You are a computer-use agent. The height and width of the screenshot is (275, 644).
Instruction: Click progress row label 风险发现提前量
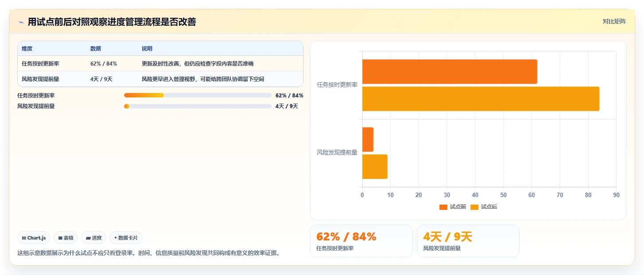pos(36,106)
